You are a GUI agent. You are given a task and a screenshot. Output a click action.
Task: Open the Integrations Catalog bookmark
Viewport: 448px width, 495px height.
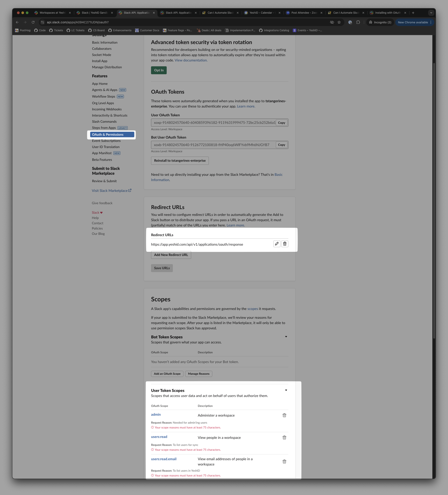[x=274, y=30]
